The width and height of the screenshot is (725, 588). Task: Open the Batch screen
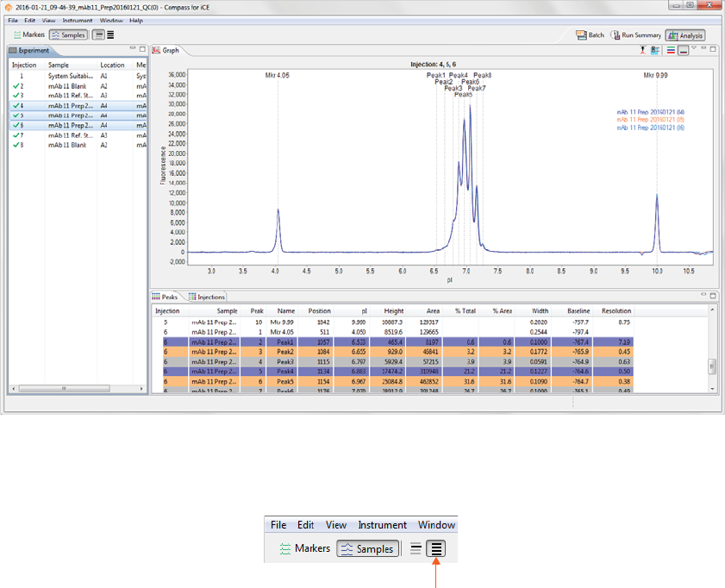tap(591, 35)
